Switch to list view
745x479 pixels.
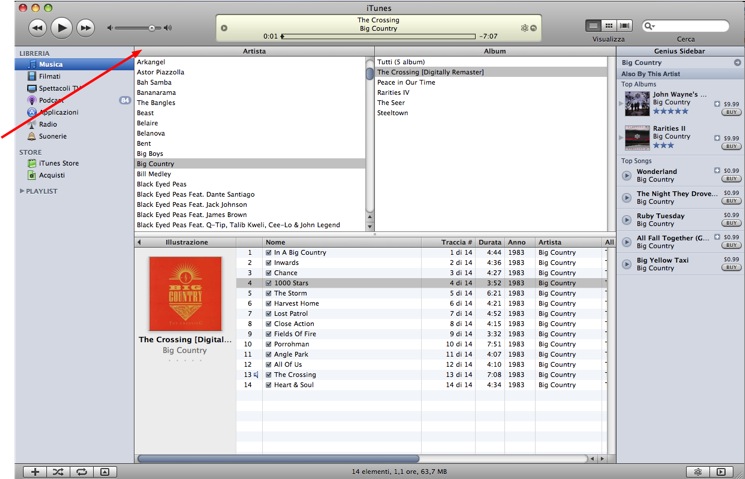(x=593, y=26)
